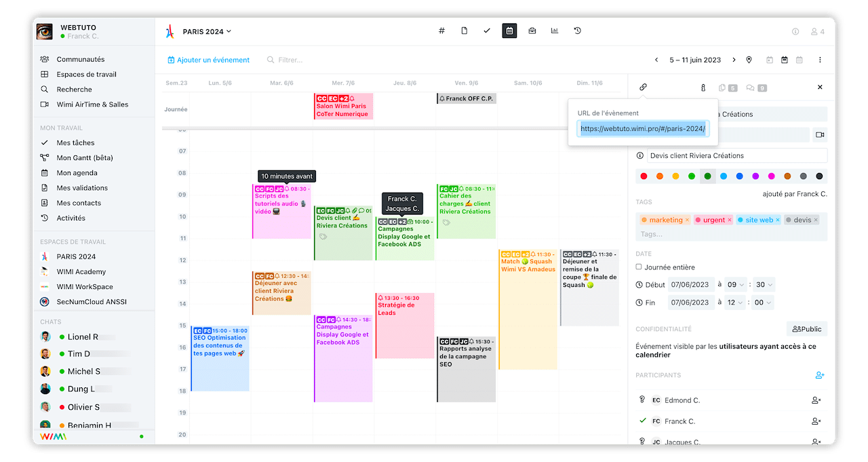
Task: Open the start hour 09 dropdown
Action: (x=736, y=285)
